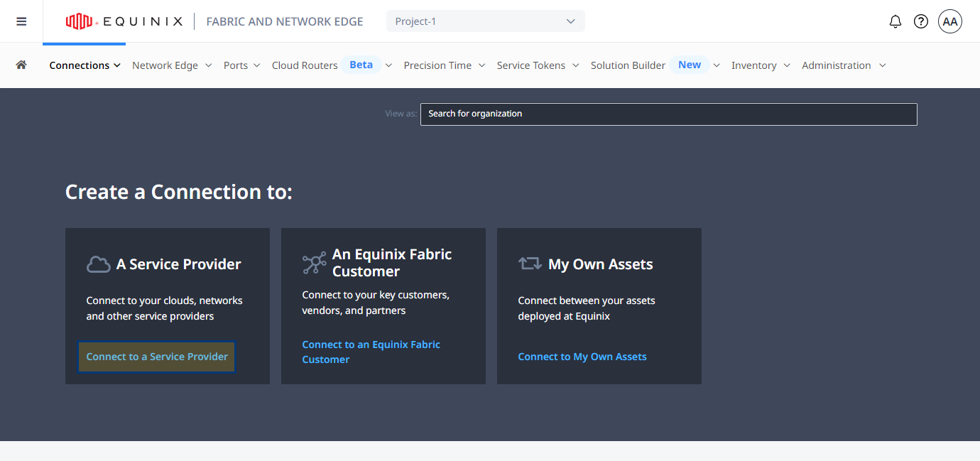Focus the Search for organization field

(668, 114)
